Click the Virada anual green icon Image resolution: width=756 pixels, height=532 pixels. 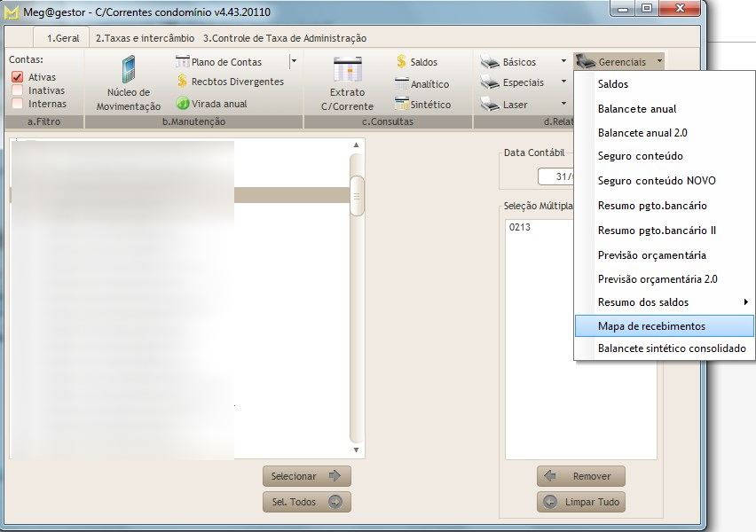pyautogui.click(x=183, y=104)
